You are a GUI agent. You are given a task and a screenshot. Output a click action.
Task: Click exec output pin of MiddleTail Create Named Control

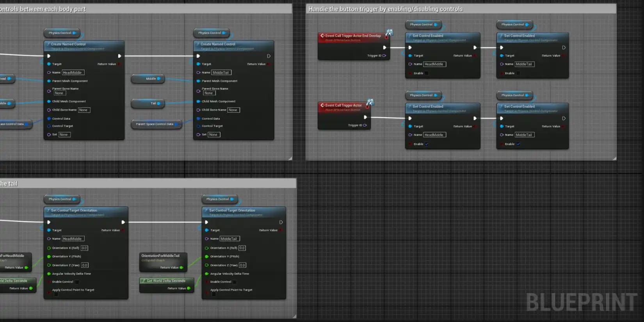(x=269, y=56)
